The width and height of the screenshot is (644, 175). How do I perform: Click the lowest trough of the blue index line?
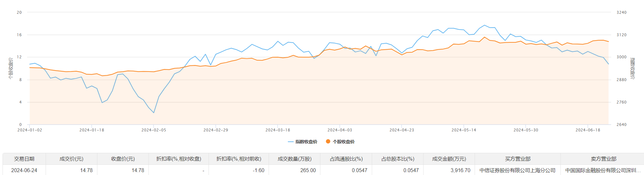pyautogui.click(x=154, y=113)
